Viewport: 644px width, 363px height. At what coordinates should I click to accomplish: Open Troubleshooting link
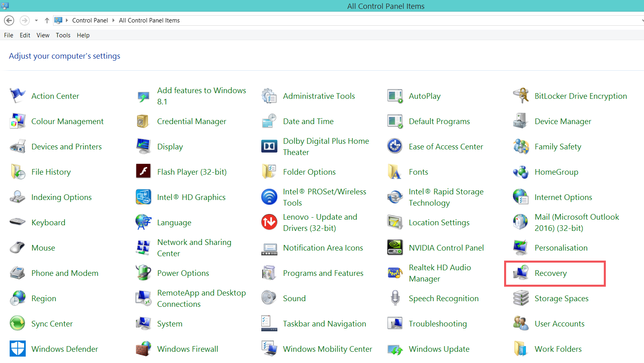438,324
